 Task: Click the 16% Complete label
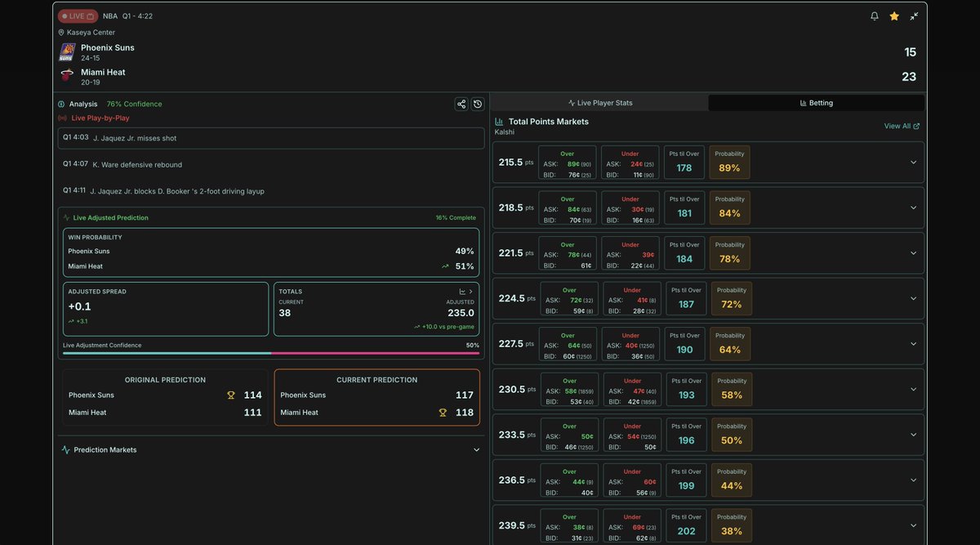[456, 218]
